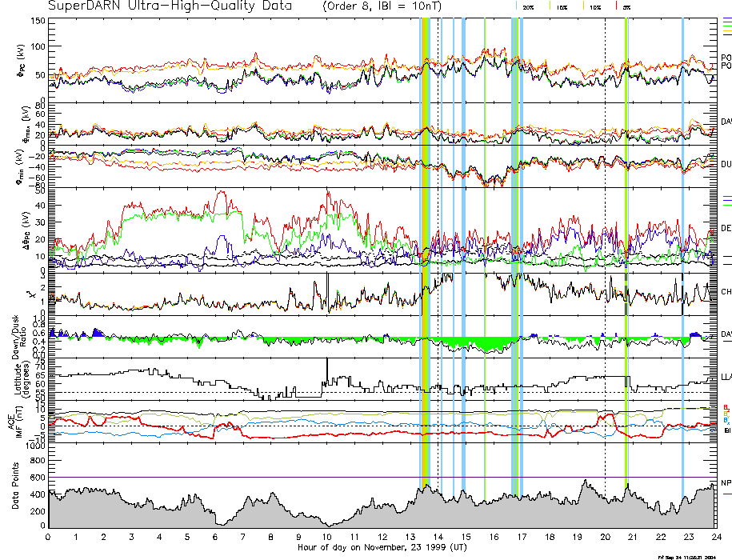Click the hour 21 tick label on the time axis

pyautogui.click(x=633, y=537)
